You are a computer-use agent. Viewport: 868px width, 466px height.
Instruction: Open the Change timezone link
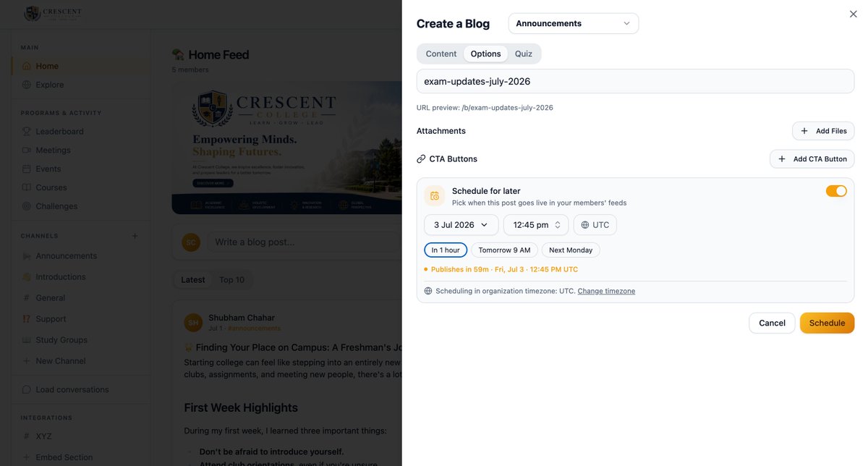pyautogui.click(x=606, y=291)
